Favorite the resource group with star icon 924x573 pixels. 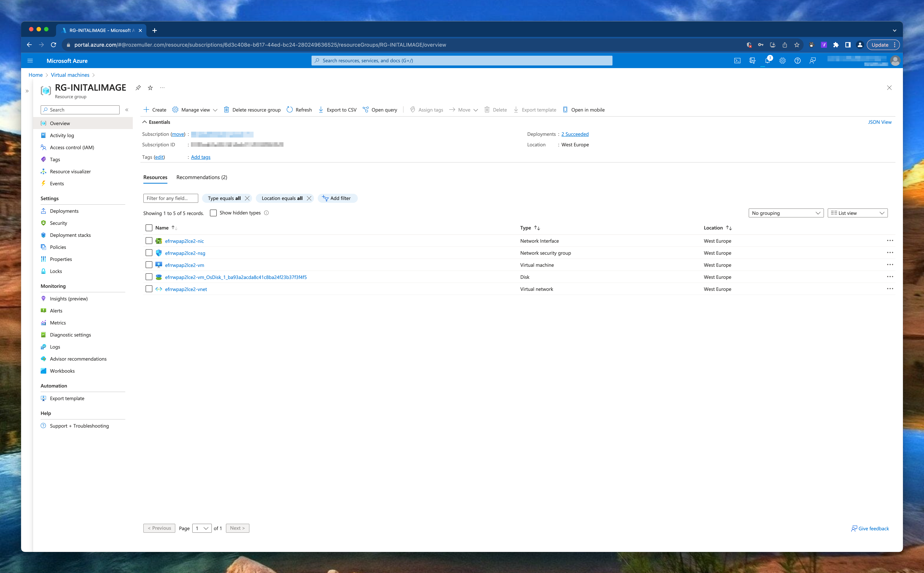click(x=150, y=88)
